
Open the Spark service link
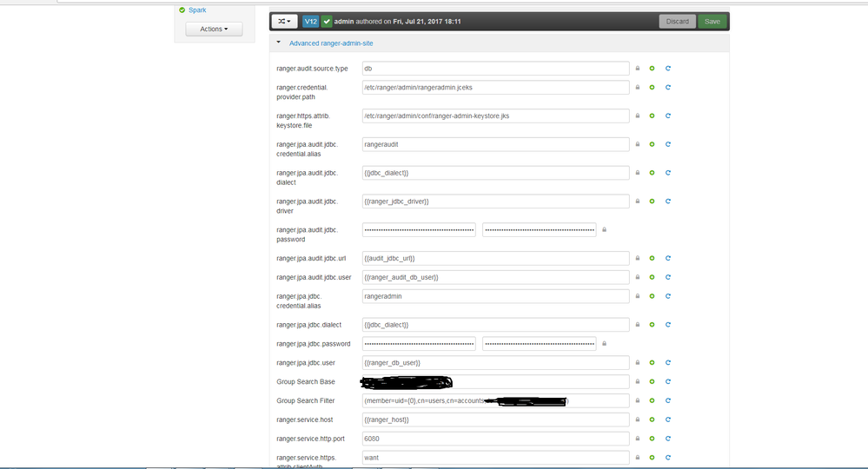tap(197, 10)
